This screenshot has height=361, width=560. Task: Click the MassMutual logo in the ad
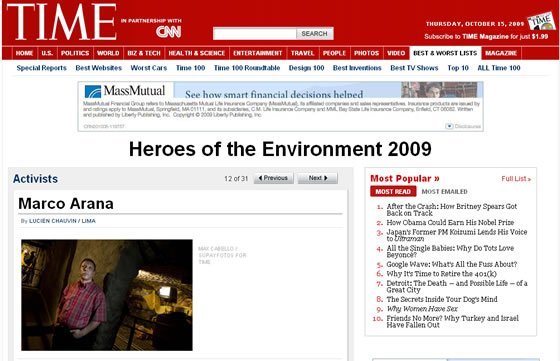[x=125, y=91]
